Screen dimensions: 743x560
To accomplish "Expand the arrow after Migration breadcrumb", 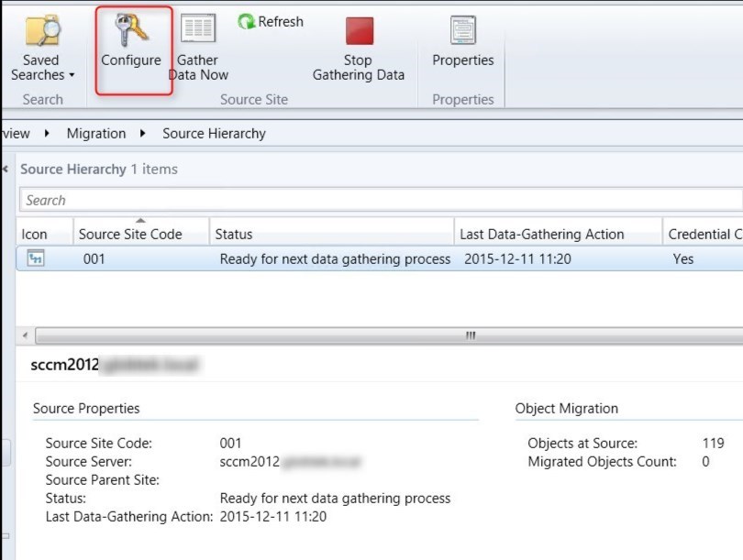I will [x=143, y=134].
